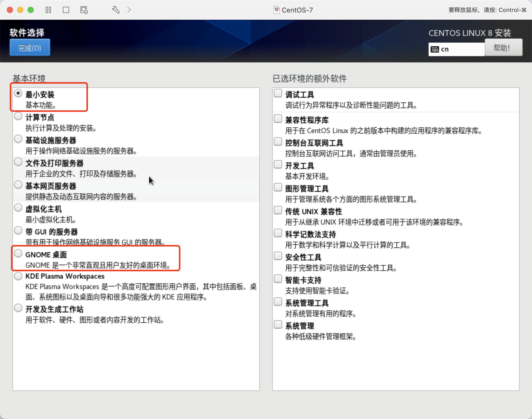532x419 pixels.
Task: Click the 基本环境 section heading
Action: coord(29,78)
